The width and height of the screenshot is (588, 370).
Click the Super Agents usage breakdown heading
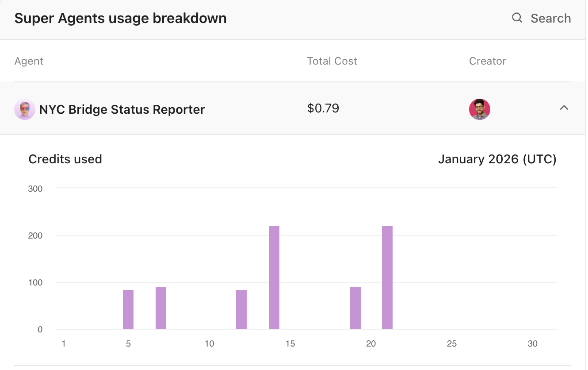[x=120, y=19]
